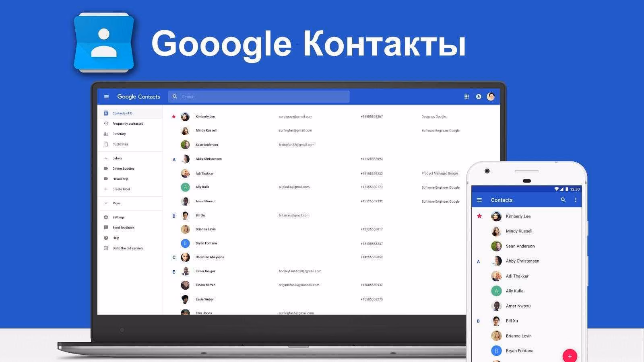Image resolution: width=644 pixels, height=362 pixels.
Task: Open the Google apps grid icon
Action: [x=466, y=97]
